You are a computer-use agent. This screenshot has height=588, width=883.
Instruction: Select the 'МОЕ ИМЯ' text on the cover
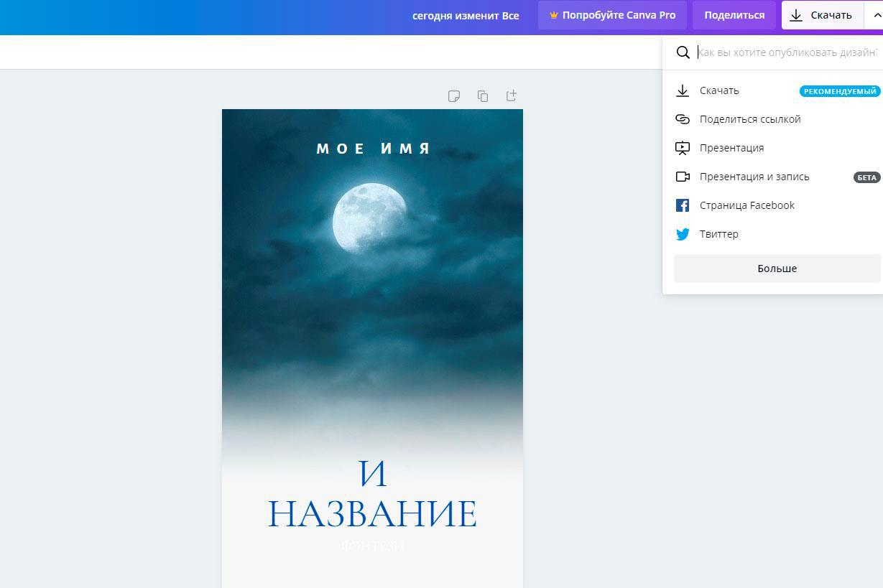(373, 149)
